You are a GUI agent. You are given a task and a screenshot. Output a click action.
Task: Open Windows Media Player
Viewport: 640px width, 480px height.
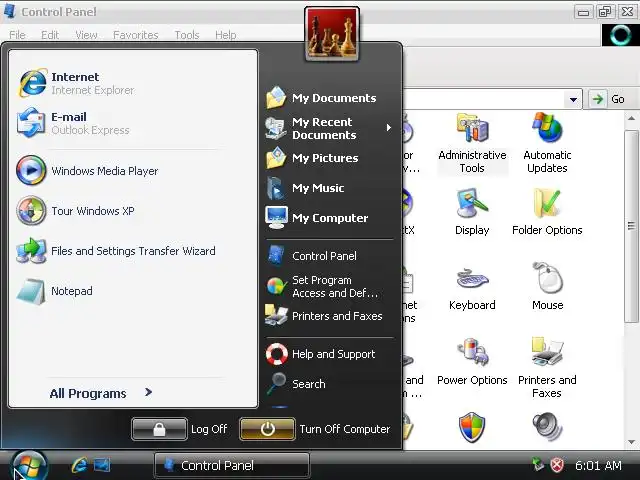[87, 171]
